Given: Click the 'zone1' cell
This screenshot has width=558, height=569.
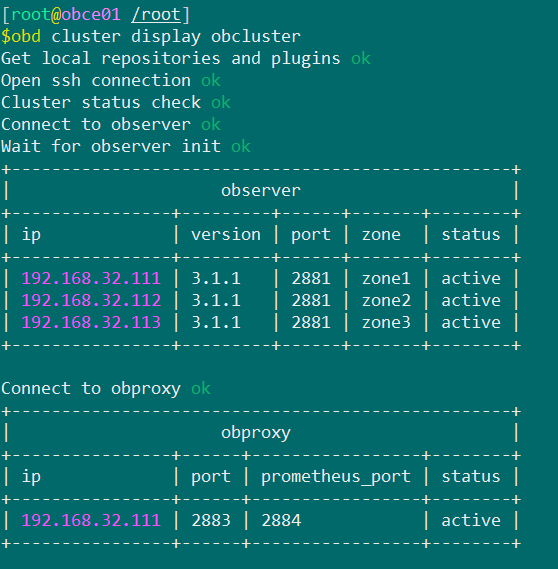Looking at the screenshot, I should (x=386, y=279).
